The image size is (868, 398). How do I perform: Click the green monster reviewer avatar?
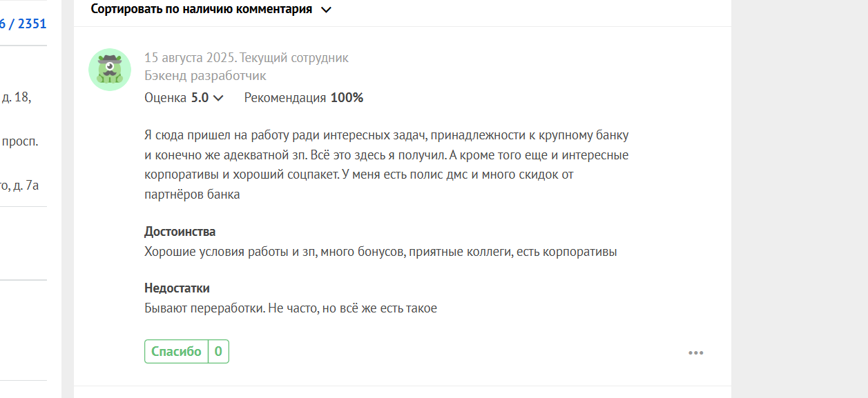tap(110, 70)
